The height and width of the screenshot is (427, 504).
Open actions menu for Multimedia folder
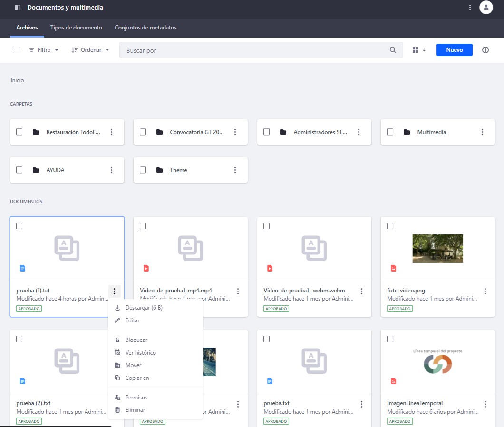point(482,132)
